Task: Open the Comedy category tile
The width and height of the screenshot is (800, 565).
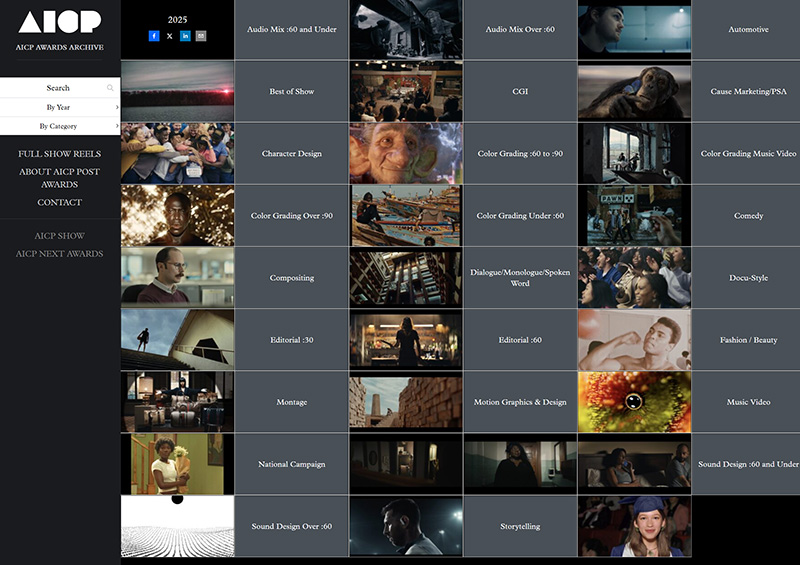Action: [x=748, y=215]
